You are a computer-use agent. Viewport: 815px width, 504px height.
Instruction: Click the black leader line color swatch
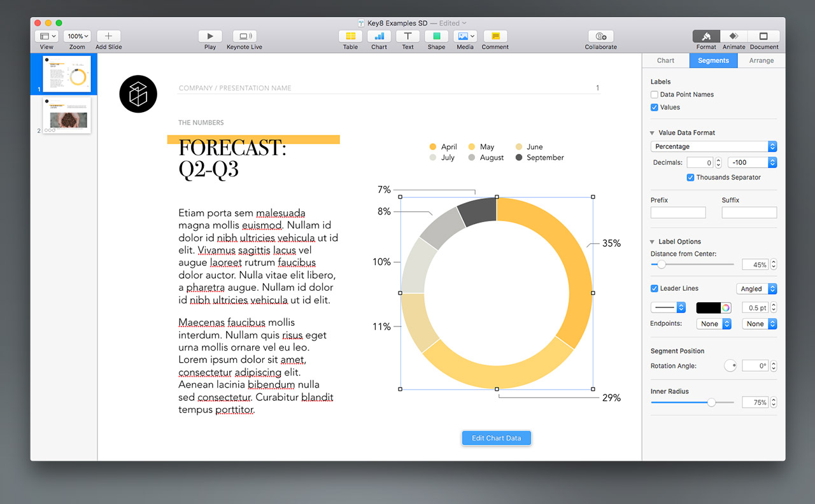(x=708, y=308)
